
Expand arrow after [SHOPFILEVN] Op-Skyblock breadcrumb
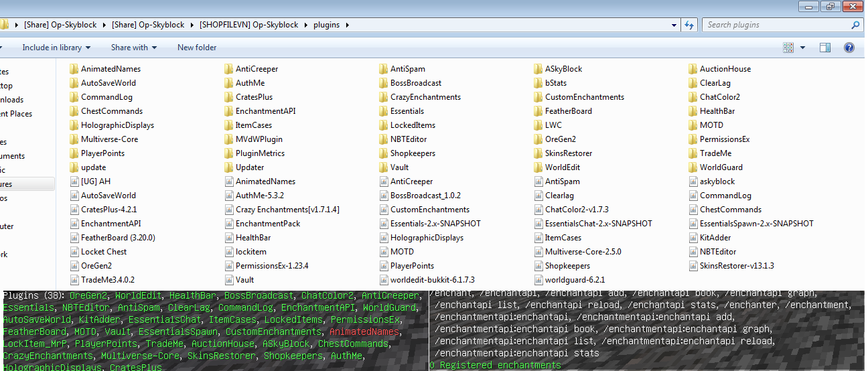(307, 25)
